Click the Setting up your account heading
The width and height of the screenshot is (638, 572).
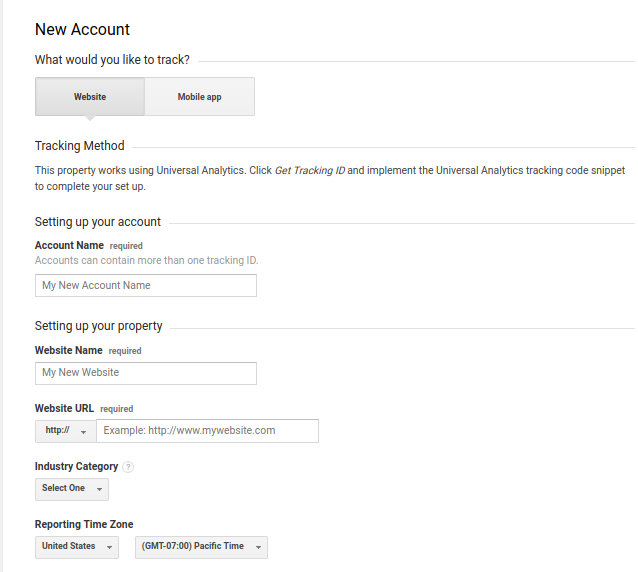pyautogui.click(x=98, y=222)
